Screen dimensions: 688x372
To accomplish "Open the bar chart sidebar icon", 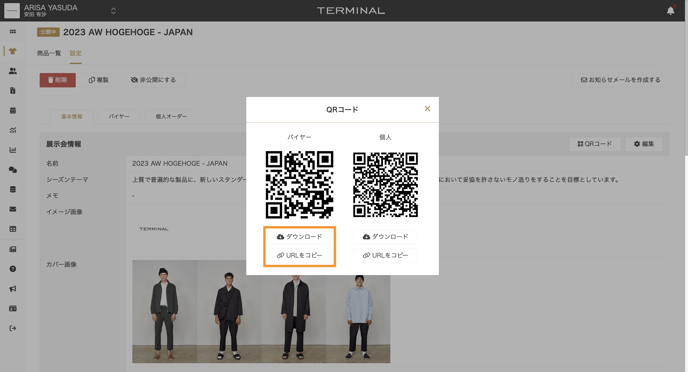I will pyautogui.click(x=13, y=150).
